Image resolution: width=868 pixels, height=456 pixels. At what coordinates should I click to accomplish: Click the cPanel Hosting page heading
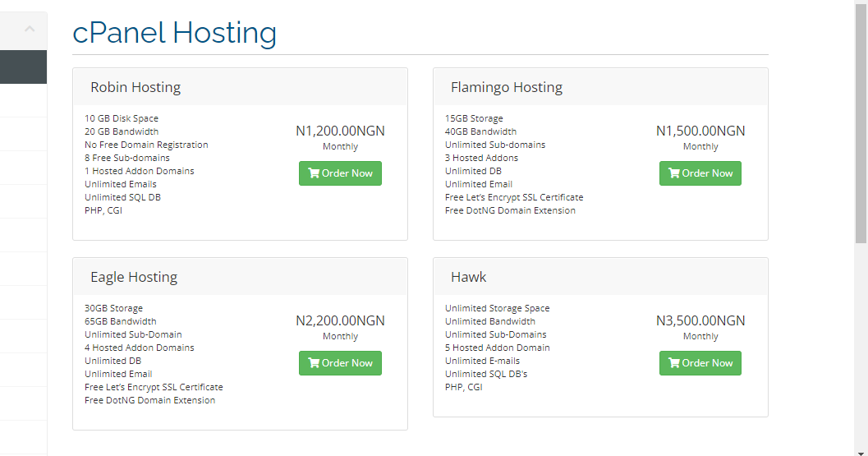[174, 33]
